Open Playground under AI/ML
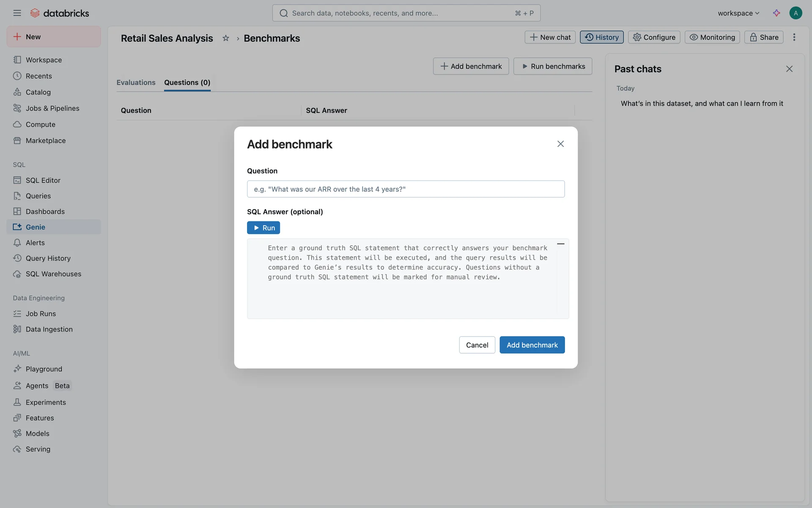The height and width of the screenshot is (508, 812). point(44,369)
